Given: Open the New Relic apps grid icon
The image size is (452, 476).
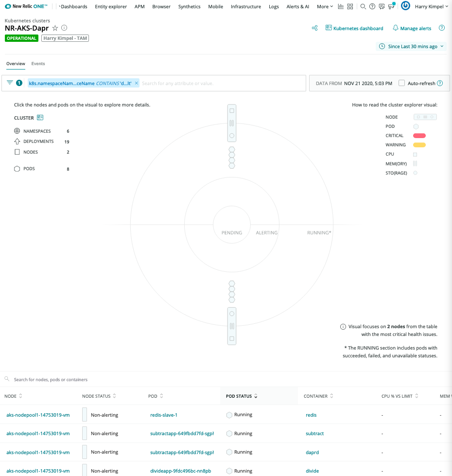Looking at the screenshot, I should [350, 6].
